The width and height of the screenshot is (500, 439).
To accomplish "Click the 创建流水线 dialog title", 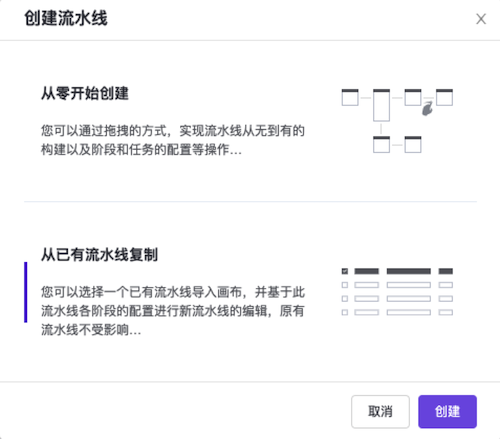I will pos(66,18).
